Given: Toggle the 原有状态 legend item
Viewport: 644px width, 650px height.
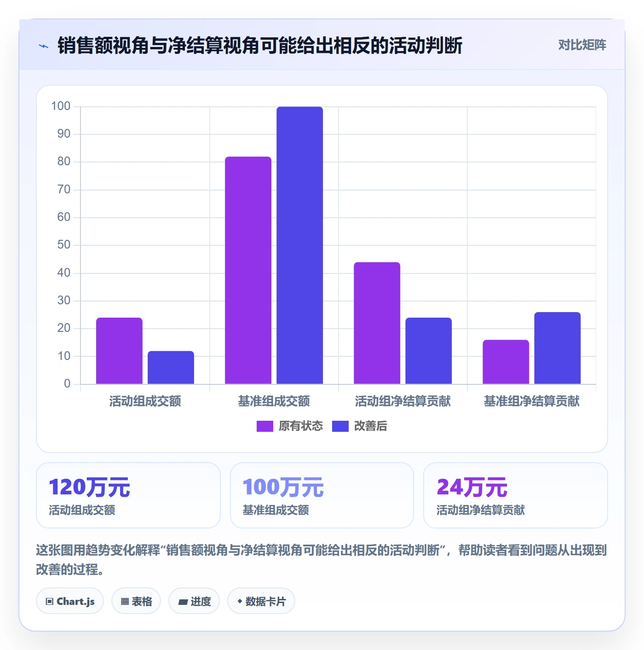Looking at the screenshot, I should pos(290,426).
